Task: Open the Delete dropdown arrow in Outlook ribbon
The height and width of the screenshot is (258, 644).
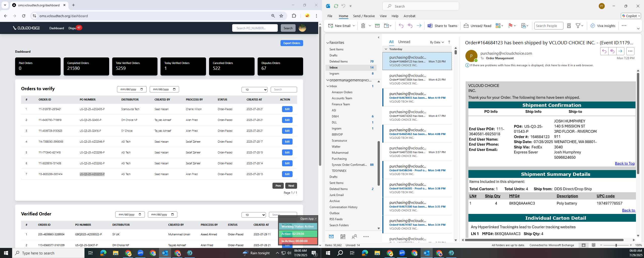Action: [x=370, y=26]
